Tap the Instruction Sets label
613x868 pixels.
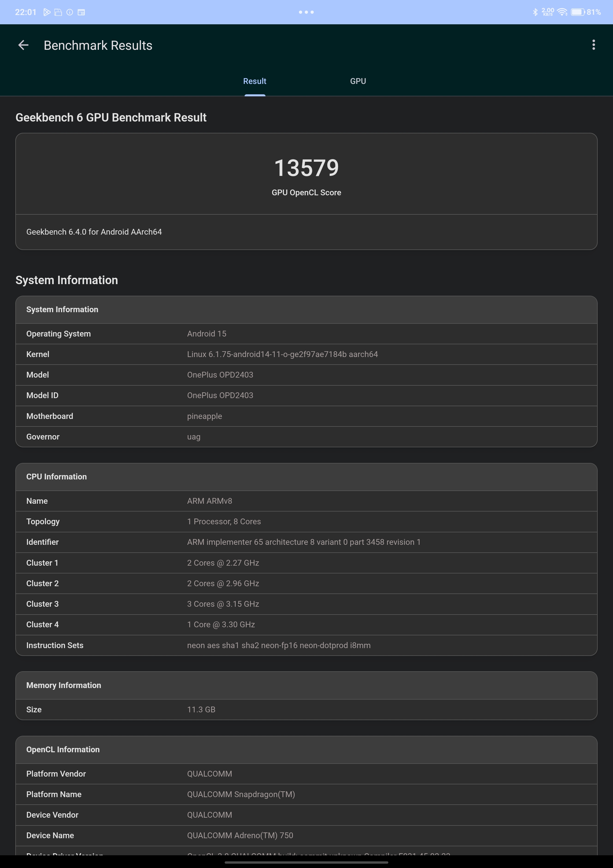[55, 645]
